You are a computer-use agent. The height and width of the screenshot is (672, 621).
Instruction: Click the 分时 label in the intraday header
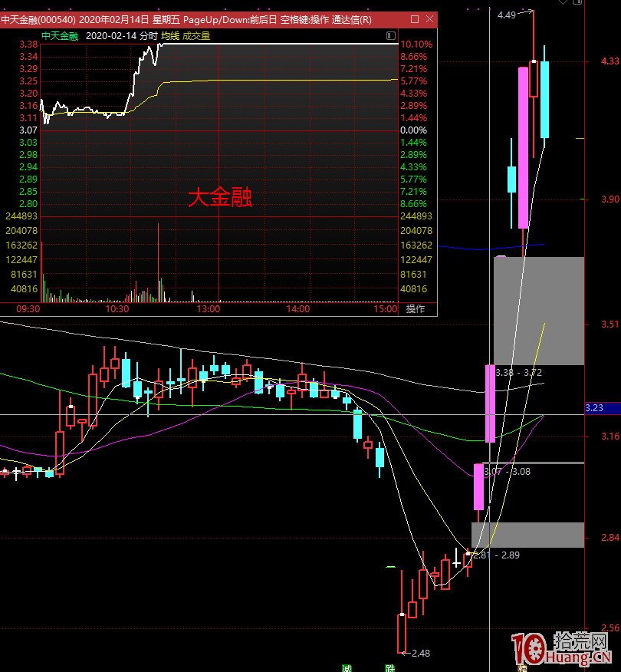(149, 36)
